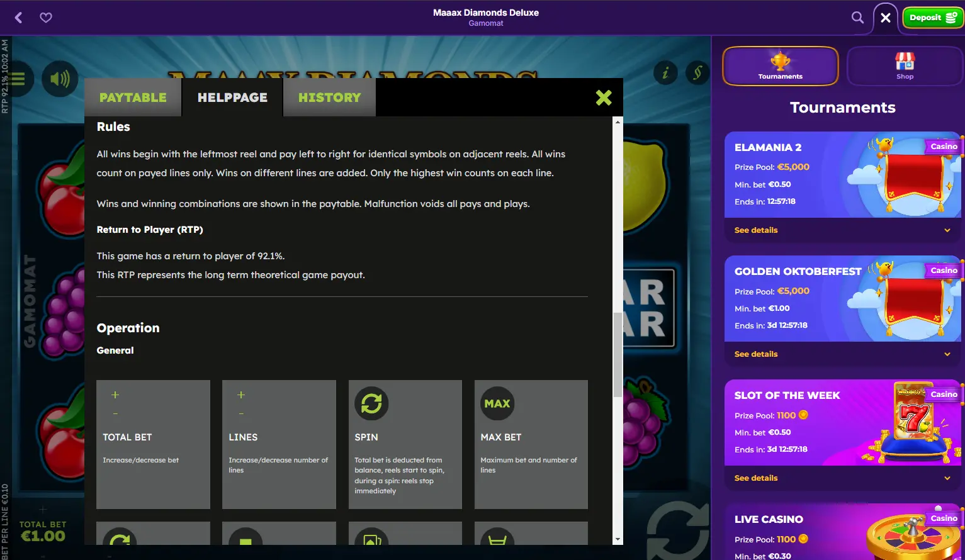
Task: Go back using the left arrow icon
Action: click(x=19, y=18)
